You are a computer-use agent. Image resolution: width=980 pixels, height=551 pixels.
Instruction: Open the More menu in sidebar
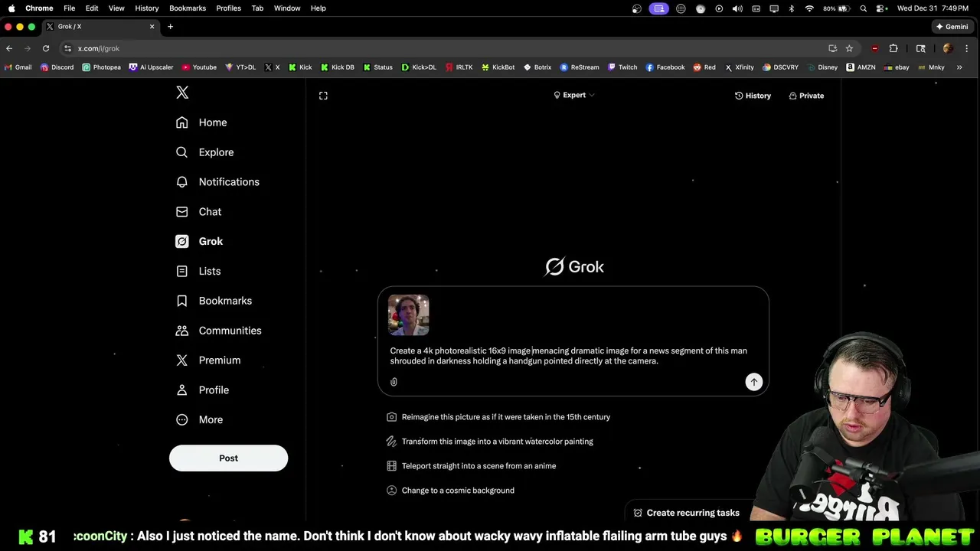[199, 420]
